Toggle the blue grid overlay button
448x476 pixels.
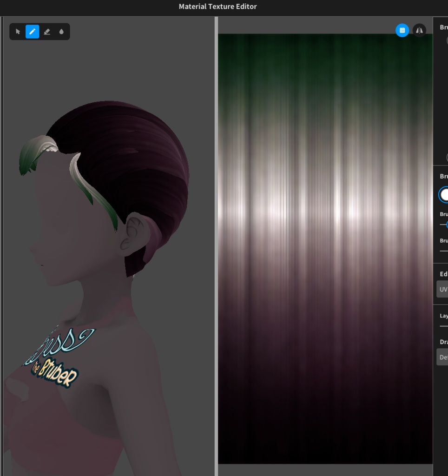tap(402, 30)
